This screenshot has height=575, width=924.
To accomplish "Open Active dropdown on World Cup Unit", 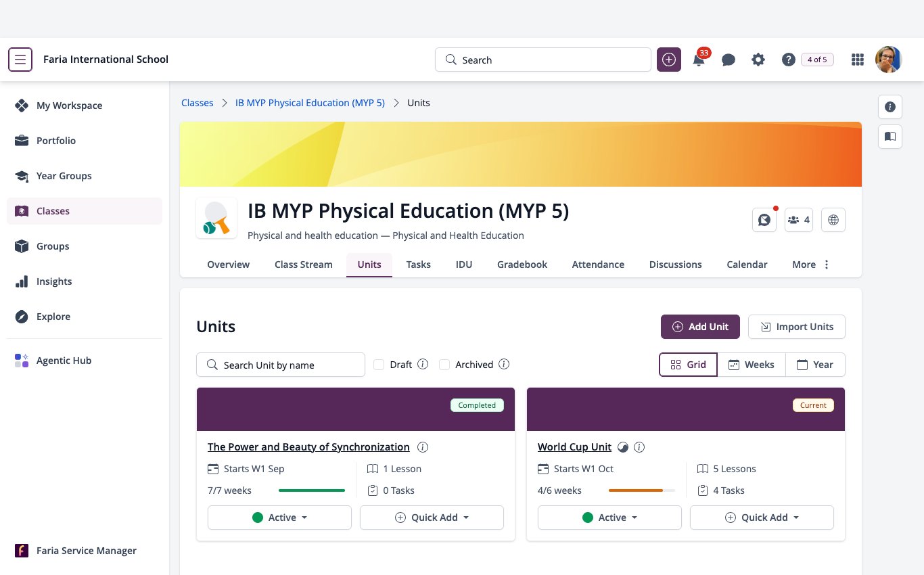I will click(609, 517).
